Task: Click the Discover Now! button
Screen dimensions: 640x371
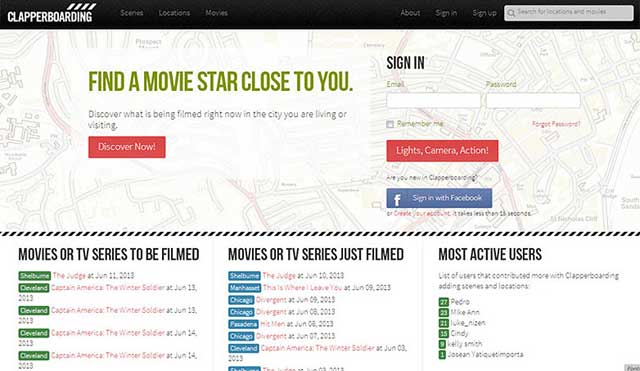Action: [x=127, y=147]
